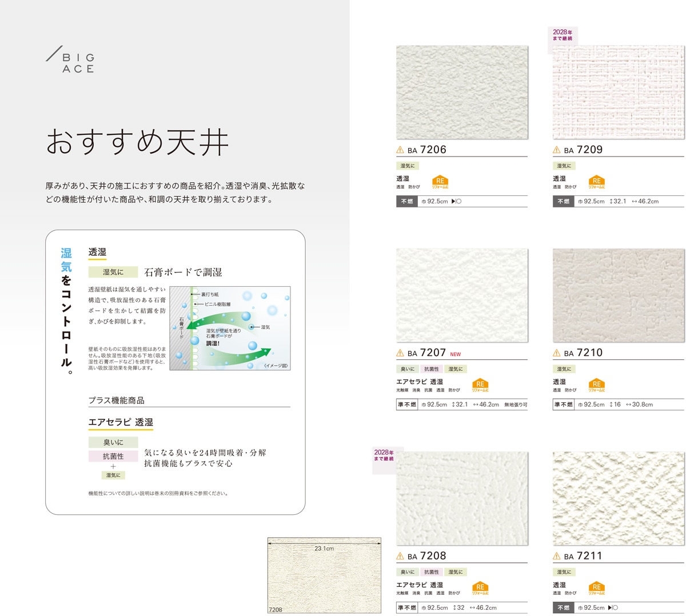
Task: Click the 不燃 label under BA 7206
Action: coord(407,201)
